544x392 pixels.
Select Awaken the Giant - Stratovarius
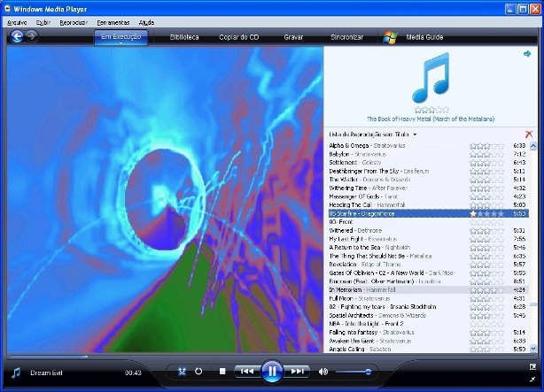pos(429,341)
